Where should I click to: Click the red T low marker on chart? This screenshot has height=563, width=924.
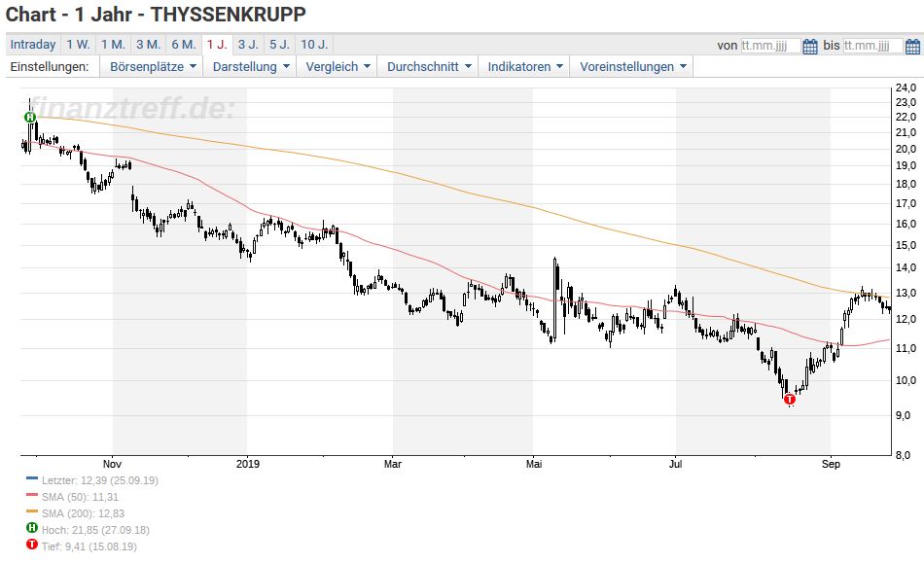tap(790, 400)
